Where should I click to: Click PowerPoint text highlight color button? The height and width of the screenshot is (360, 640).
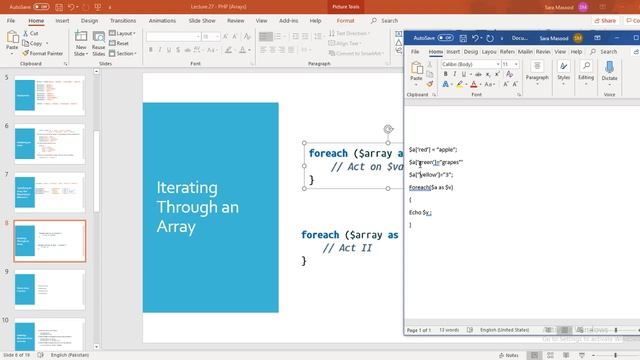tap(229, 50)
